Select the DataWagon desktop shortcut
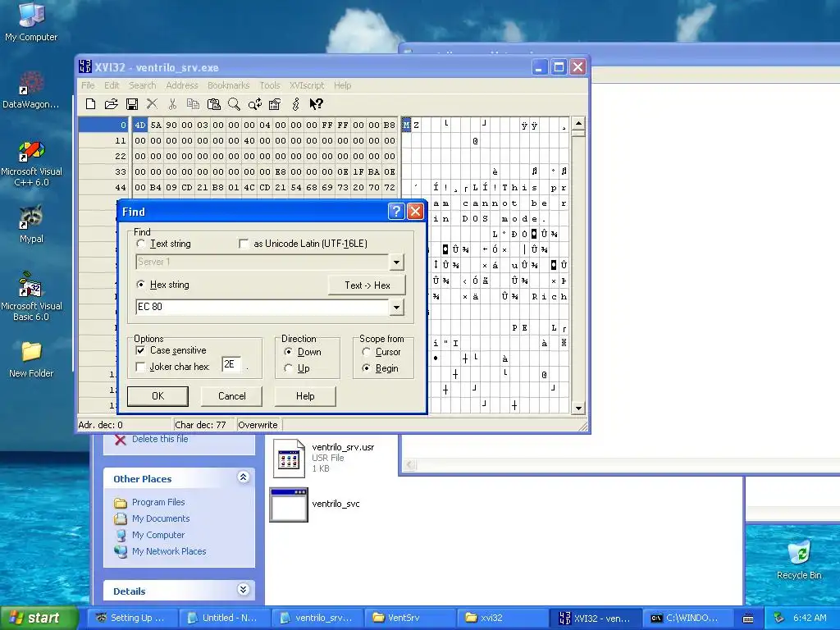Image resolution: width=840 pixels, height=630 pixels. 31,89
